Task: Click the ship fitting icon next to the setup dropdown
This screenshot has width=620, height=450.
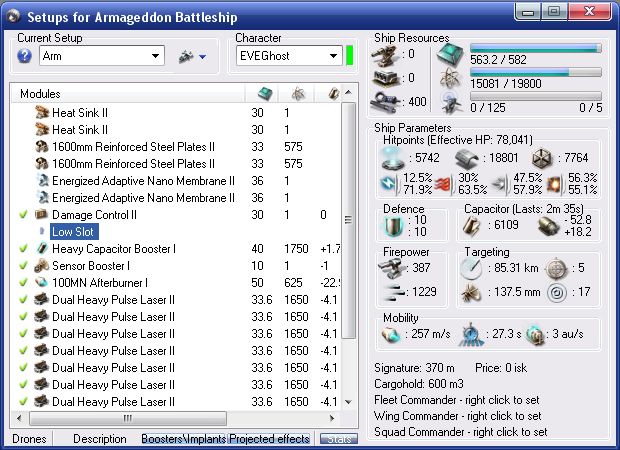Action: click(186, 57)
